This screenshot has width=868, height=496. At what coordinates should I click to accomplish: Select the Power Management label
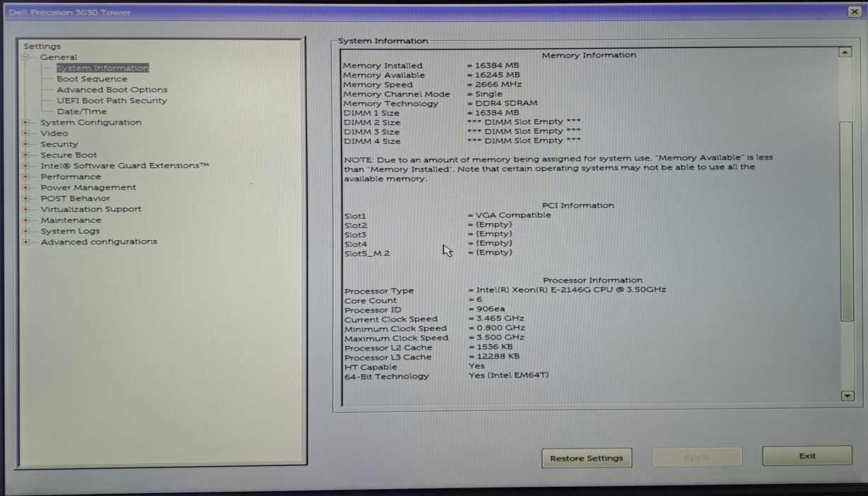88,188
